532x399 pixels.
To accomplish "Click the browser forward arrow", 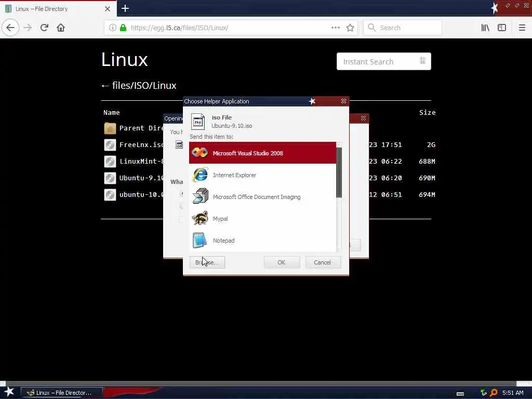I will click(x=28, y=28).
